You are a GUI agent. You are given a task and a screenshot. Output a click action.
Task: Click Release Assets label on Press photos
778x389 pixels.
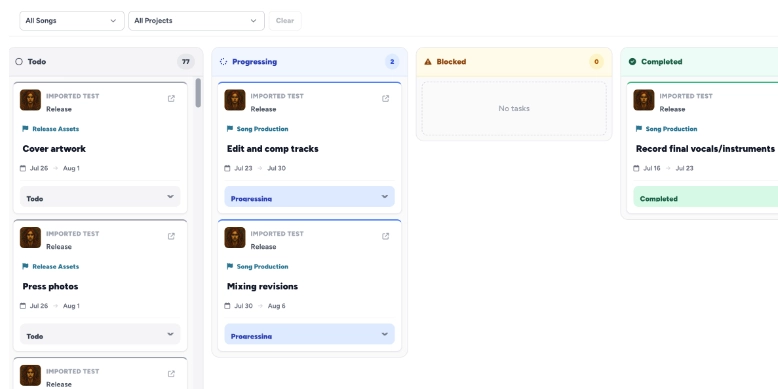(56, 266)
